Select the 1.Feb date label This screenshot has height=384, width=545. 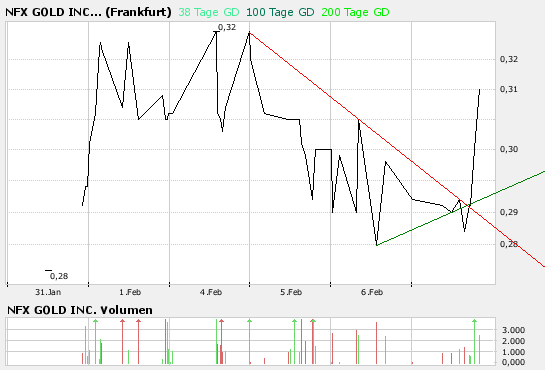pos(130,292)
